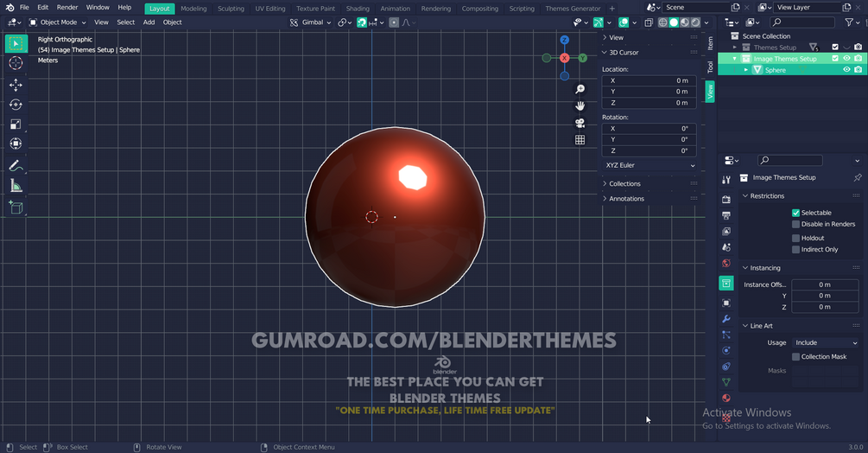The image size is (868, 453).
Task: Collapse the Restrictions panel
Action: coord(766,196)
